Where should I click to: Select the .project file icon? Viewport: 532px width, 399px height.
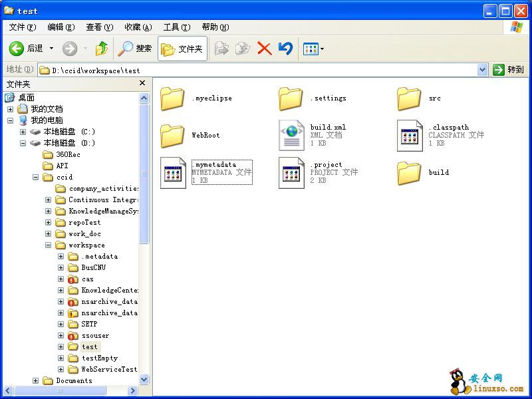(291, 172)
